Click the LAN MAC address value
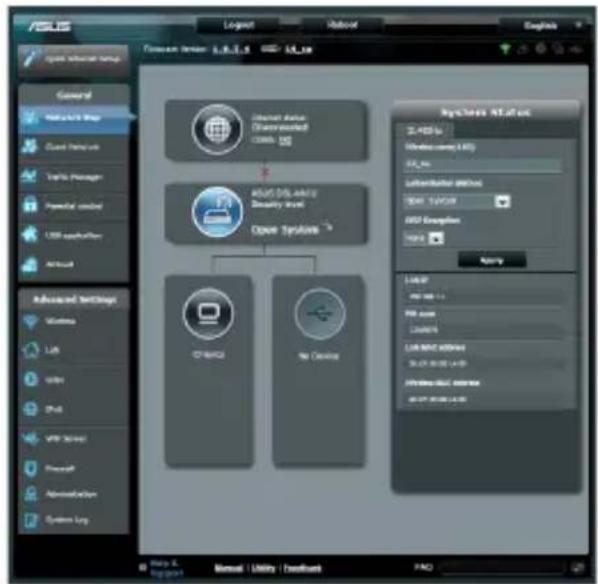This screenshot has height=584, width=598. click(437, 364)
